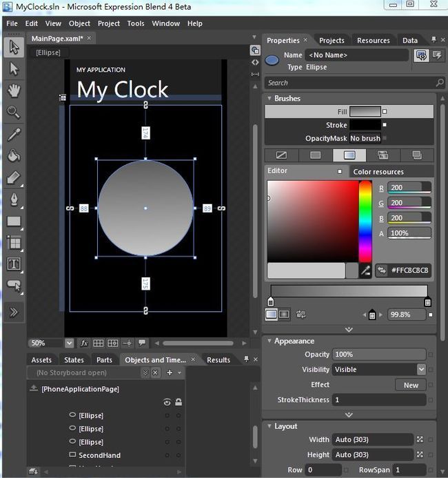The width and height of the screenshot is (448, 478).
Task: Pick color with the color editor eyedropper
Action: [365, 270]
